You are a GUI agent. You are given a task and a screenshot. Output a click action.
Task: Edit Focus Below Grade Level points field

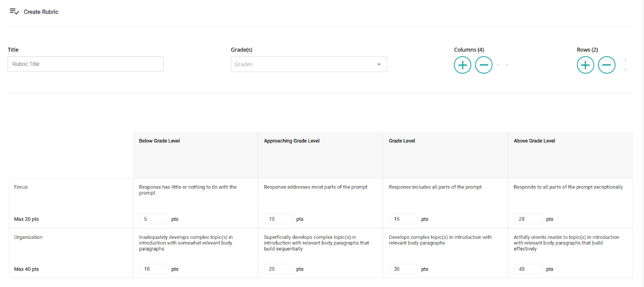tap(153, 219)
